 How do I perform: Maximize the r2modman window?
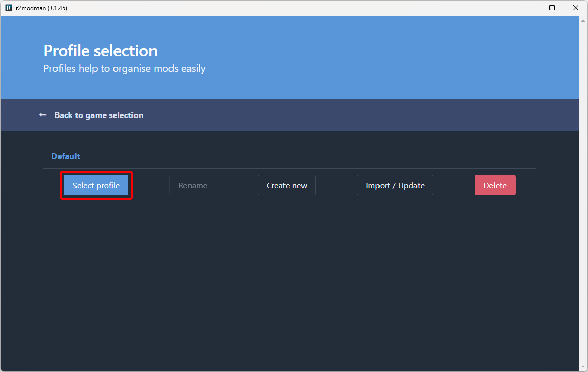click(x=552, y=8)
